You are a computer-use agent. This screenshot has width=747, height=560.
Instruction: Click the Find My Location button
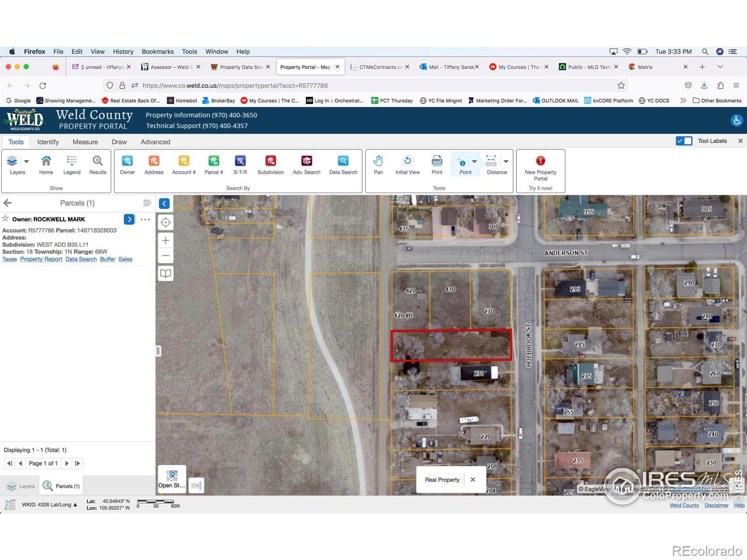[165, 223]
